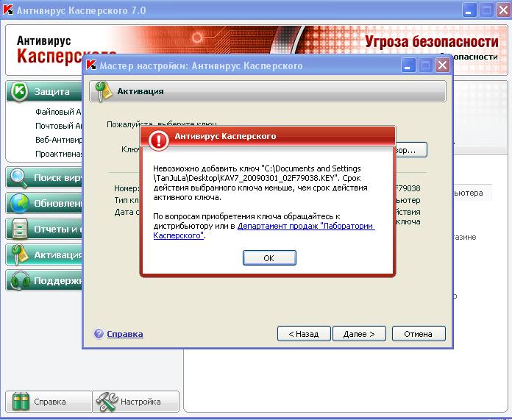Open the Обновление section
The image size is (512, 420).
pyautogui.click(x=44, y=203)
